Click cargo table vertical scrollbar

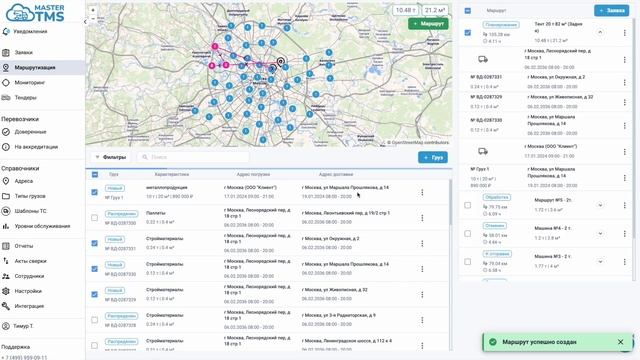coord(451,202)
